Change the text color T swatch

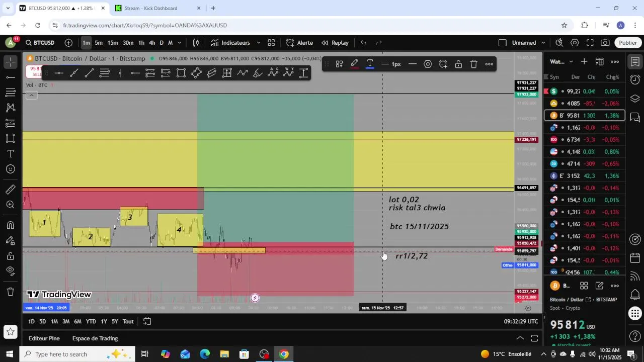(370, 64)
